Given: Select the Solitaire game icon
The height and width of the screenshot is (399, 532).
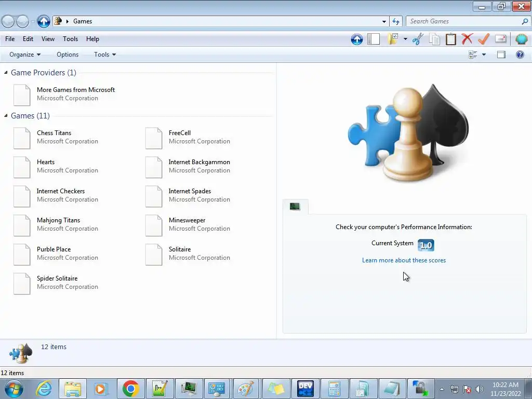Looking at the screenshot, I should point(154,254).
